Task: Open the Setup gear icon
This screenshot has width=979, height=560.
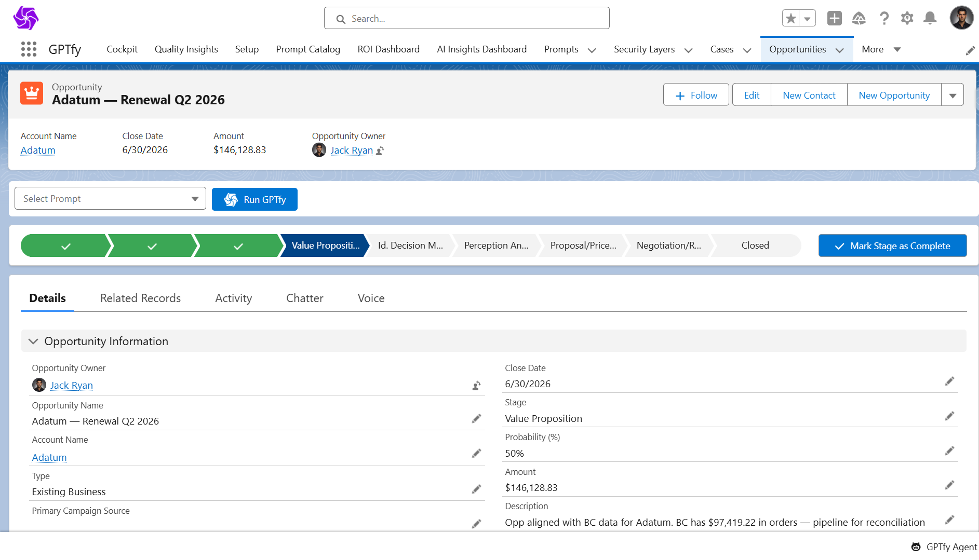Action: point(907,19)
